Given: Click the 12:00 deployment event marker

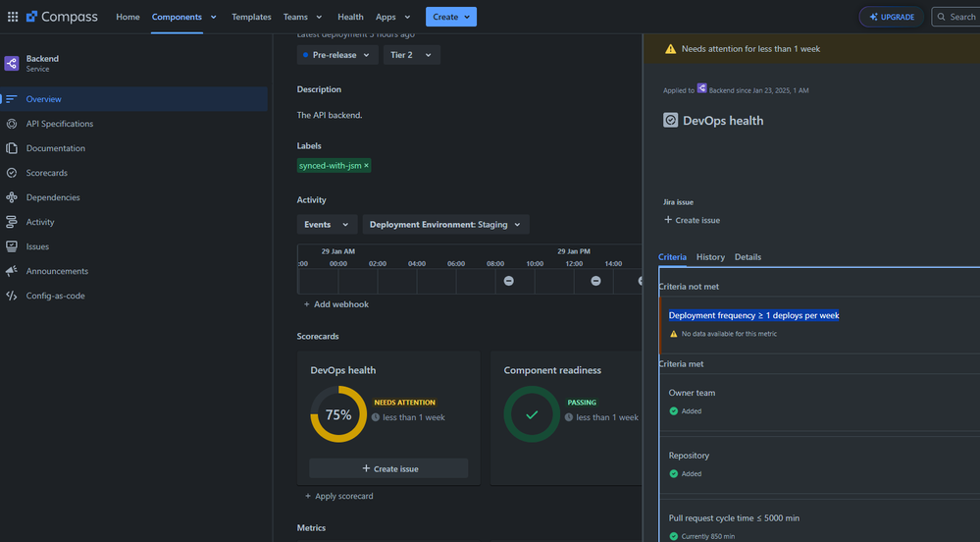Looking at the screenshot, I should [595, 281].
